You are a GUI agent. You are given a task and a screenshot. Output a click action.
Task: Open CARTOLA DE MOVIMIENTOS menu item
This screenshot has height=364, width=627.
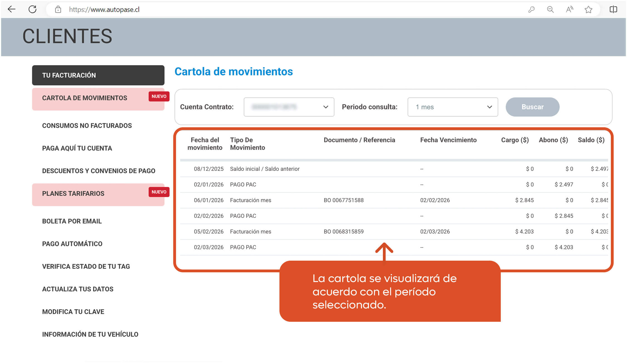[98, 99]
